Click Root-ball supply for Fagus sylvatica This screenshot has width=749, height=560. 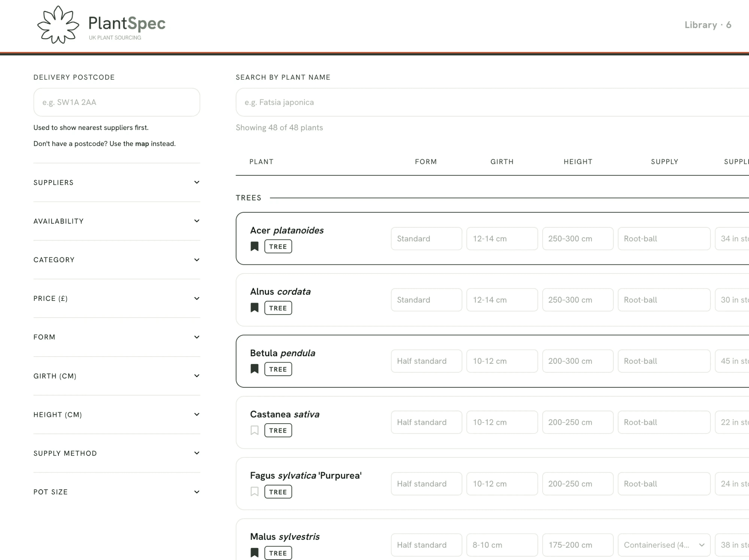(x=664, y=484)
